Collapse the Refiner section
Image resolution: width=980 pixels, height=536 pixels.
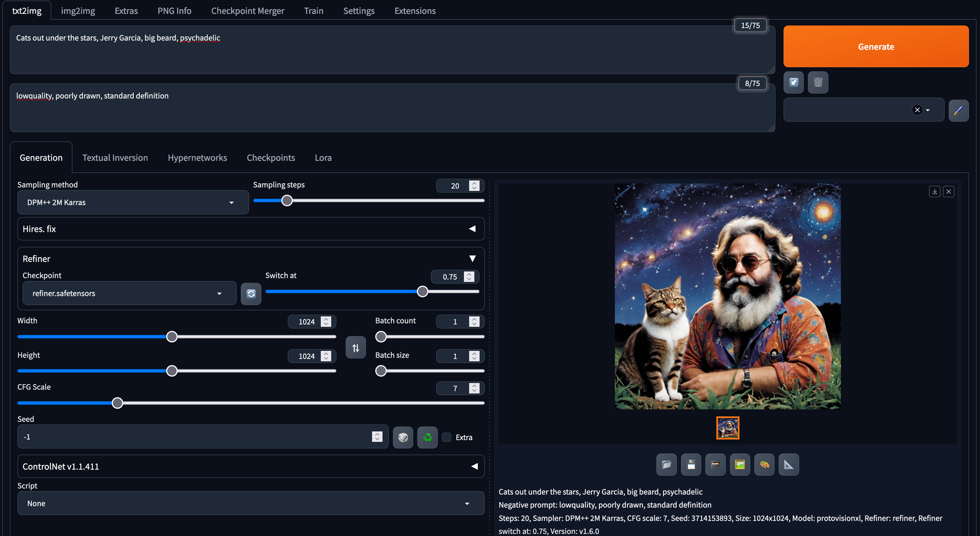[x=472, y=259]
